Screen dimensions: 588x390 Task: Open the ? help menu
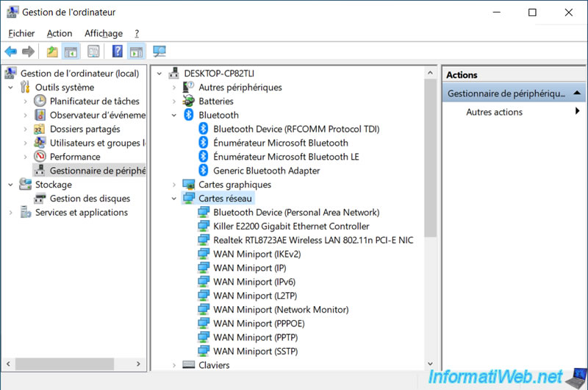[137, 33]
